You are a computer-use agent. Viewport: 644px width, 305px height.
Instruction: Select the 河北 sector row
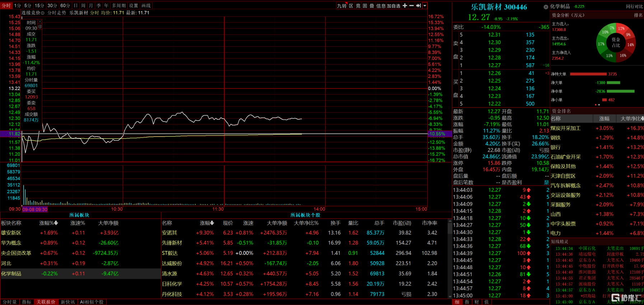pyautogui.click(x=80, y=263)
